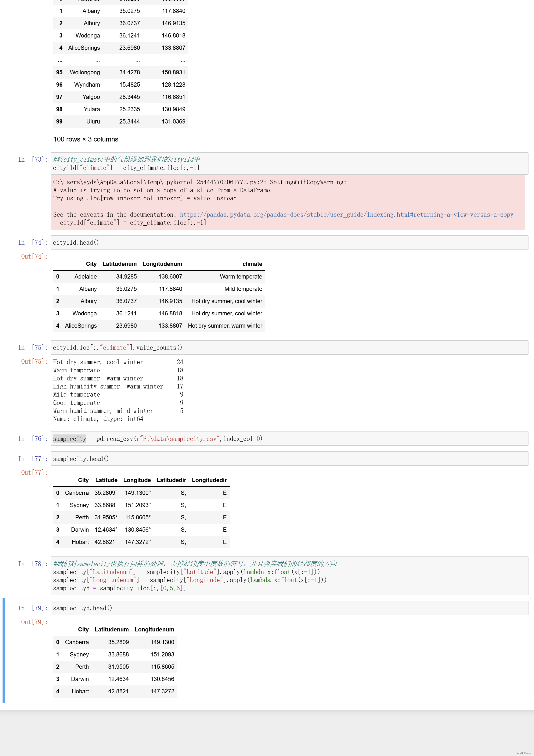This screenshot has height=756, width=534.
Task: Click 'High humidity summer, warm winter' count line
Action: coord(118,387)
